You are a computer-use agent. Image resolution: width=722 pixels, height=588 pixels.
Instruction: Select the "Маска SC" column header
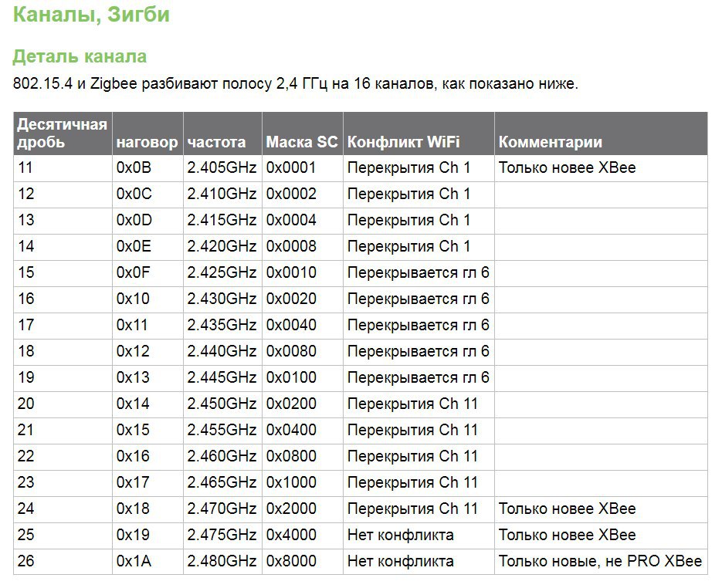point(302,142)
